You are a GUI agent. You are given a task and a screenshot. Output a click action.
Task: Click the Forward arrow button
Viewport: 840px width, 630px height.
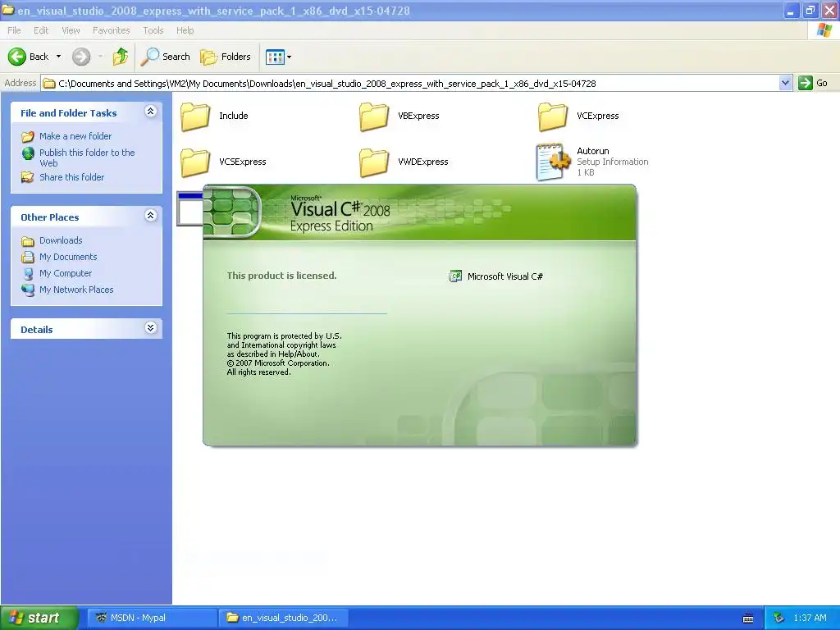[81, 57]
